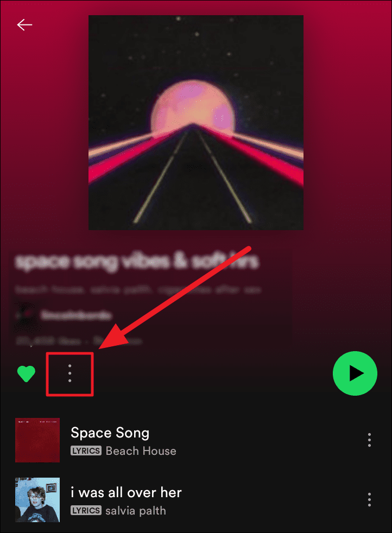
Task: Start playback with the green play button
Action: [355, 373]
